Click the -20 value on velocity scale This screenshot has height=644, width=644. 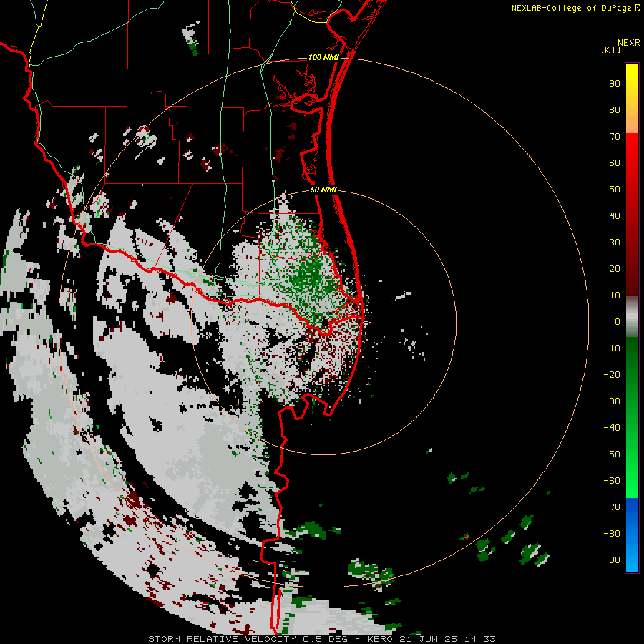pyautogui.click(x=612, y=375)
